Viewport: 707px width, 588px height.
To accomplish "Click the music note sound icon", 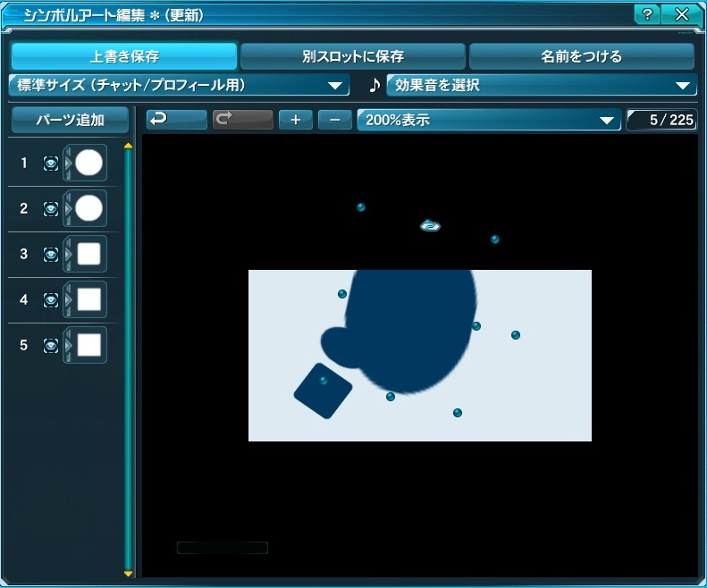I will click(x=375, y=85).
